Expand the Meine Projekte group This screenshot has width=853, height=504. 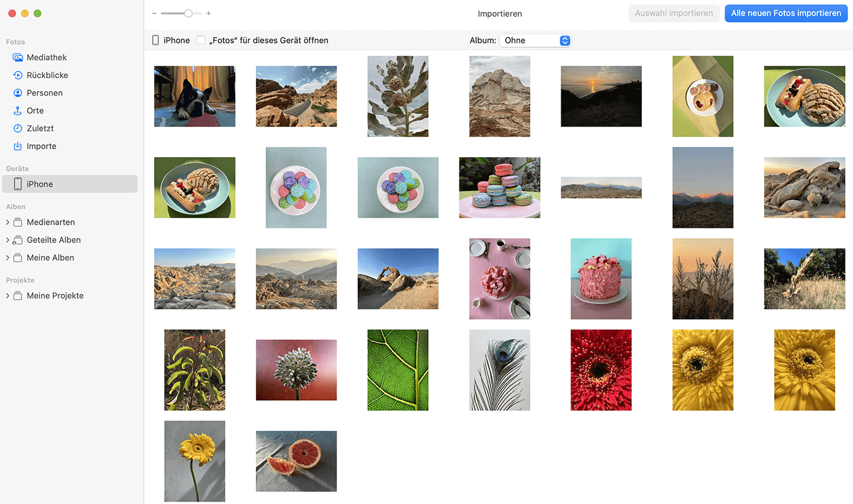point(7,296)
